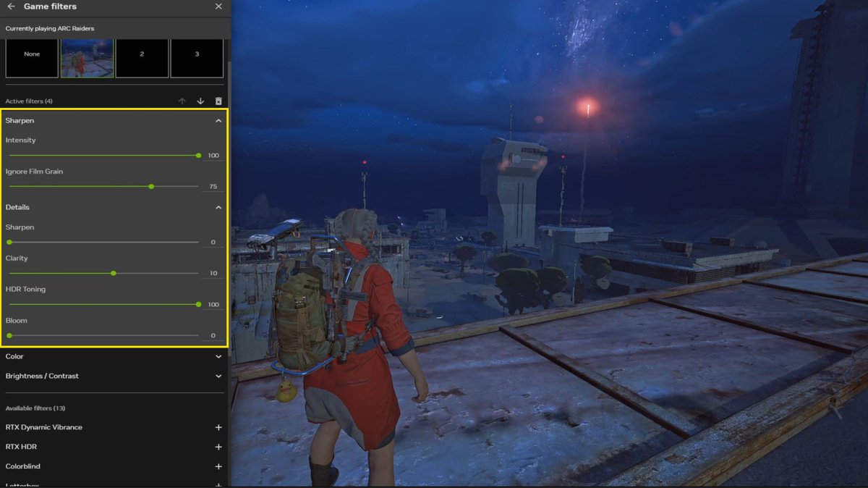Select filter preset slot 3
This screenshot has width=868, height=488.
(197, 56)
